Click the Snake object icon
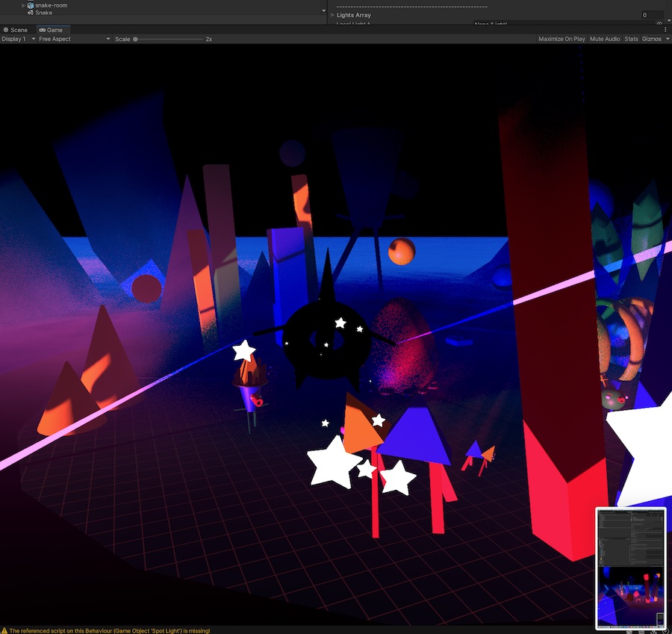Screen dimensions: 672x634 pyautogui.click(x=31, y=13)
